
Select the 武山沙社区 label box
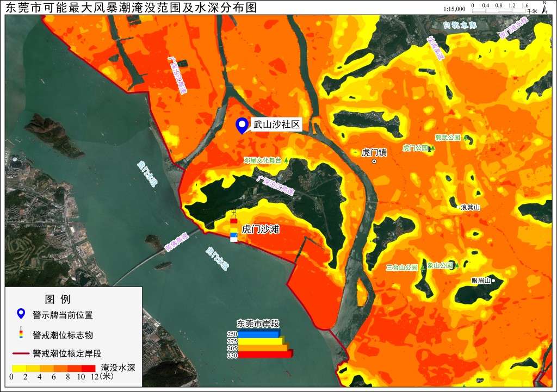[276, 125]
